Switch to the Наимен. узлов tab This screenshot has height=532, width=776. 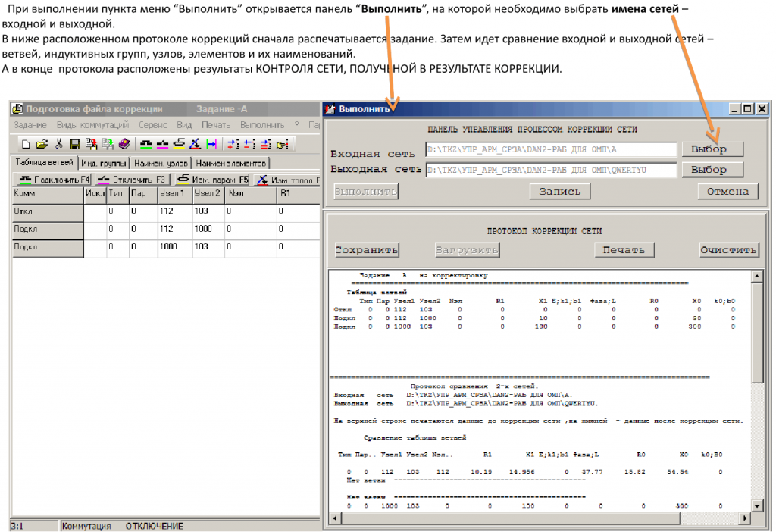pos(161,163)
